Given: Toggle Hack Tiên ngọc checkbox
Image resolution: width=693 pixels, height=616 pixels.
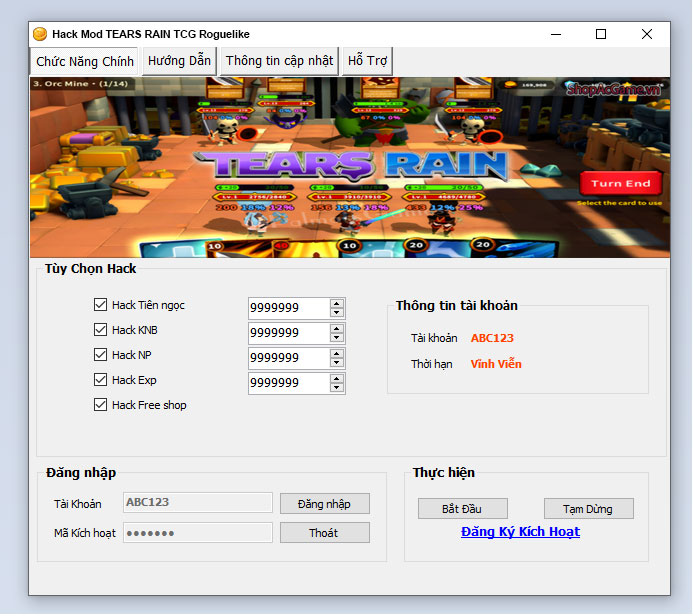Looking at the screenshot, I should click(x=100, y=304).
